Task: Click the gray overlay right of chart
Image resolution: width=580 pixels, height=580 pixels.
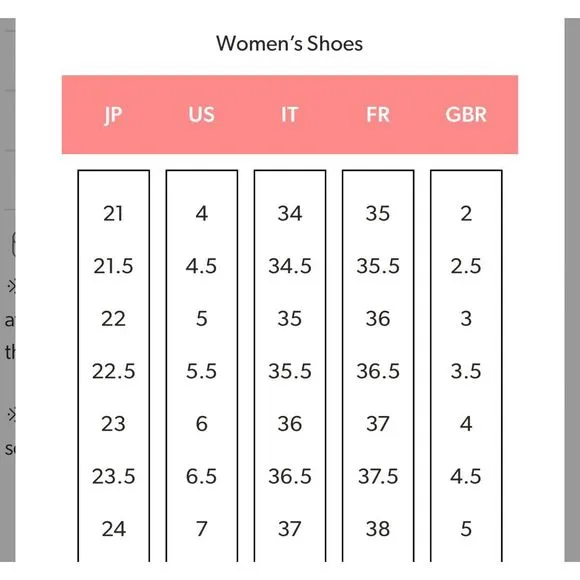Action: click(x=572, y=290)
